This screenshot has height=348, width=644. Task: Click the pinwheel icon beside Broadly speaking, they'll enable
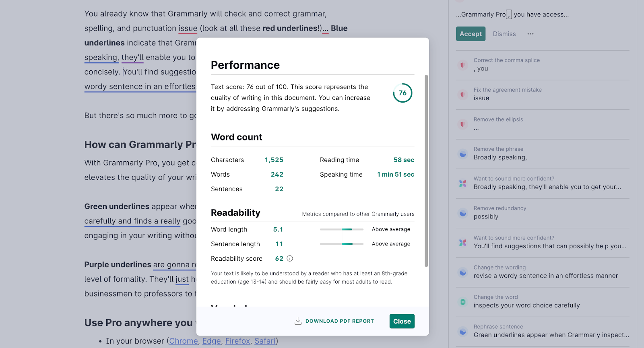click(x=463, y=183)
